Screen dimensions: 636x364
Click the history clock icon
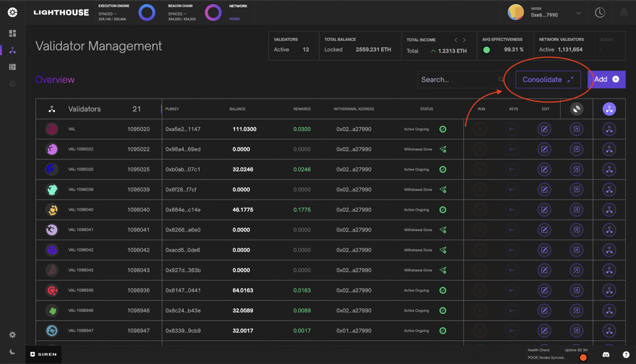point(600,13)
